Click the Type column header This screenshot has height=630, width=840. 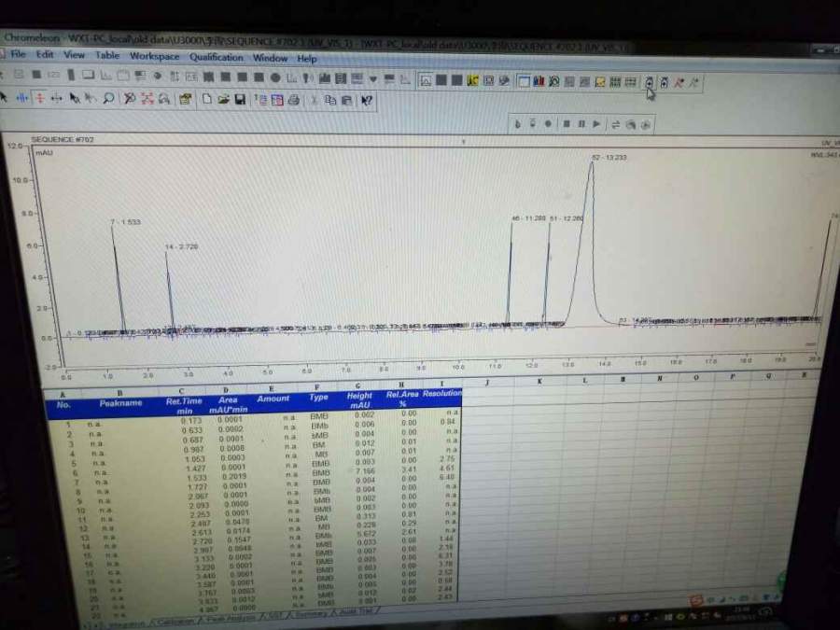coord(318,398)
